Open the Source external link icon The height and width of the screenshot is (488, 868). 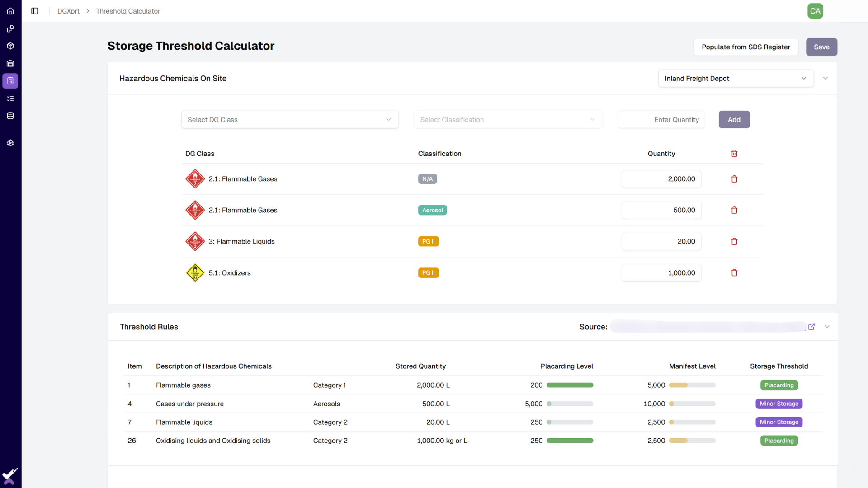pos(812,326)
